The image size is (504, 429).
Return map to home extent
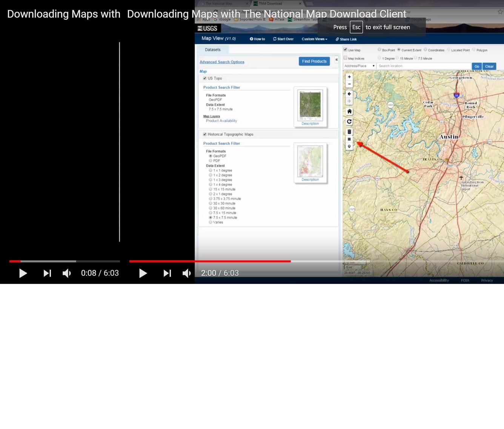tap(349, 111)
